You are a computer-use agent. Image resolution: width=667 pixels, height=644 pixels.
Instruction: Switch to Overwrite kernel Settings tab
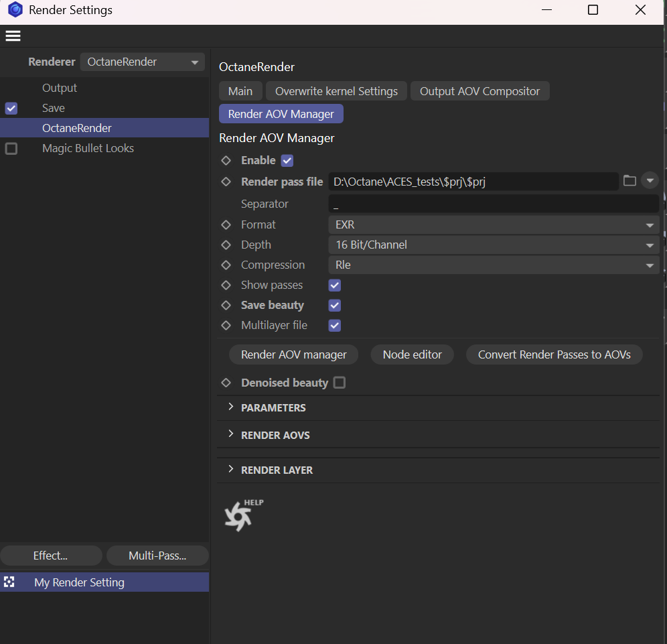point(336,91)
